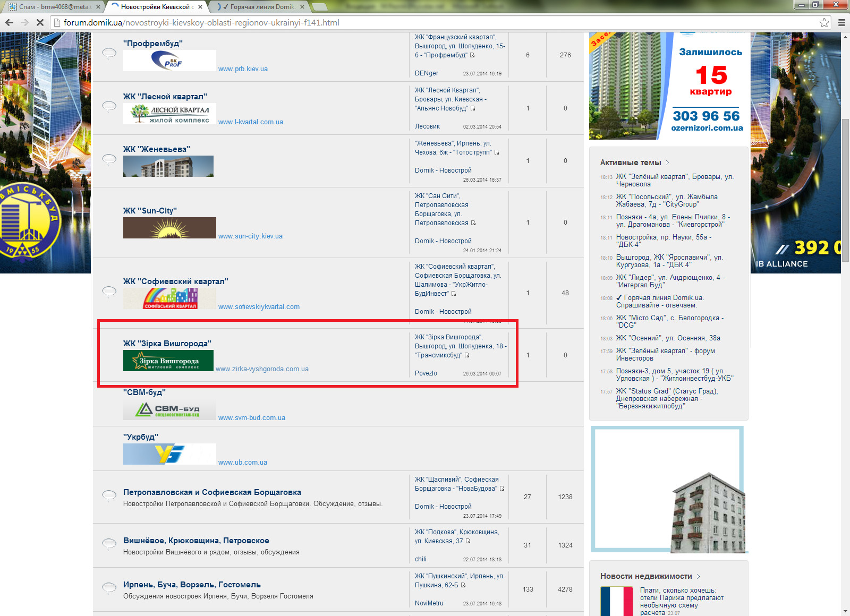Click bubble icon beside Вишнёвое, Крюковщина, Петровское
The height and width of the screenshot is (616, 850).
[109, 544]
